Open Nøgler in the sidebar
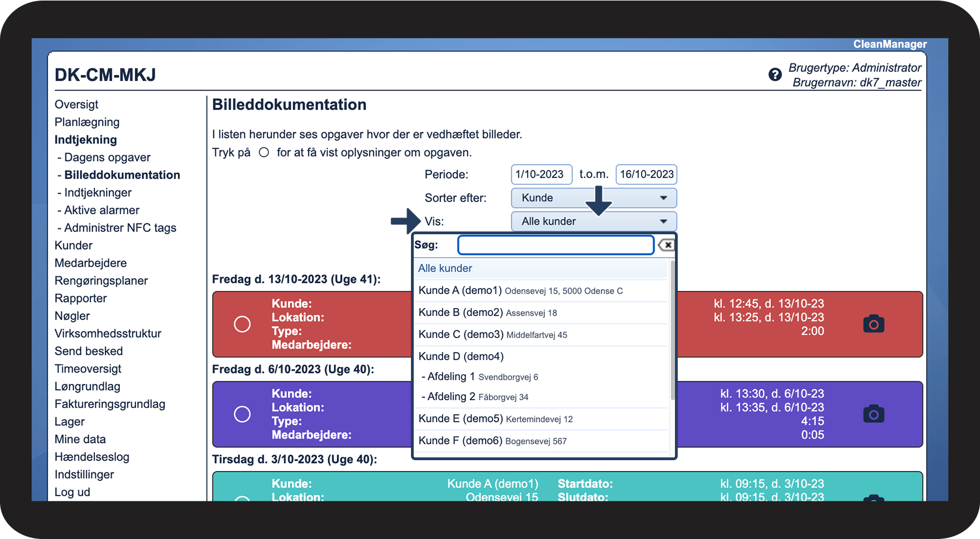 pyautogui.click(x=72, y=316)
